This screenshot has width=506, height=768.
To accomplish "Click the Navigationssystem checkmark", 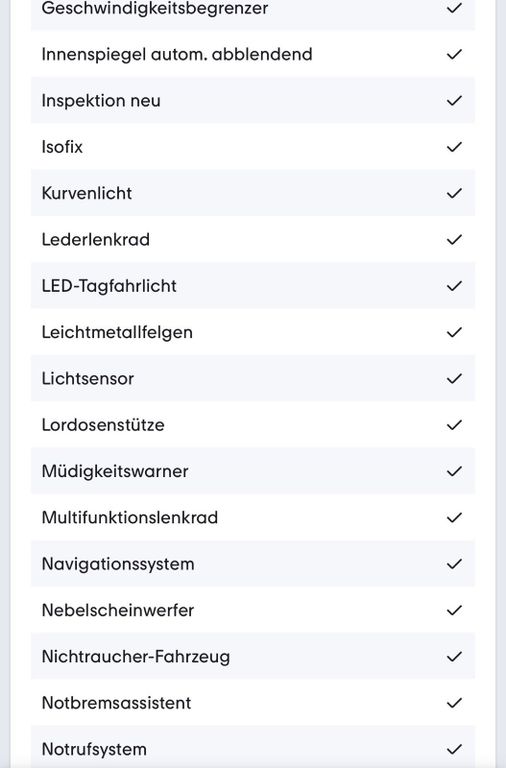I will [x=454, y=564].
